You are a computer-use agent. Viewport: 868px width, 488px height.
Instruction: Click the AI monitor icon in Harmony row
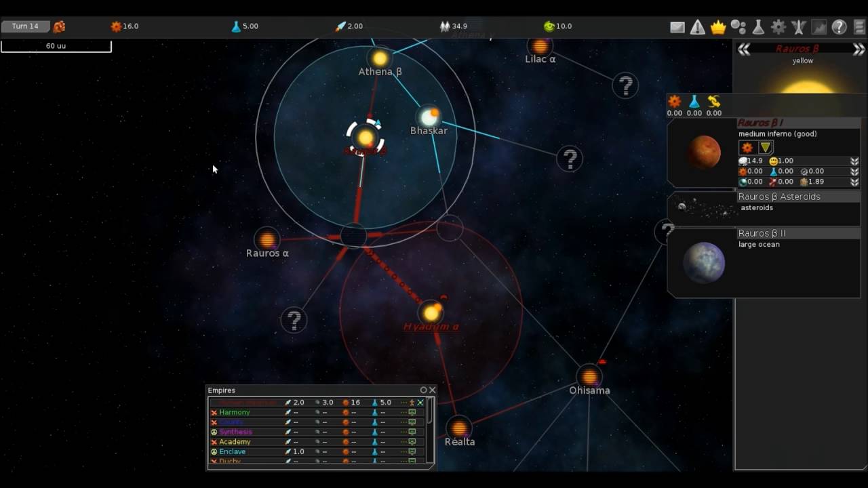click(412, 412)
